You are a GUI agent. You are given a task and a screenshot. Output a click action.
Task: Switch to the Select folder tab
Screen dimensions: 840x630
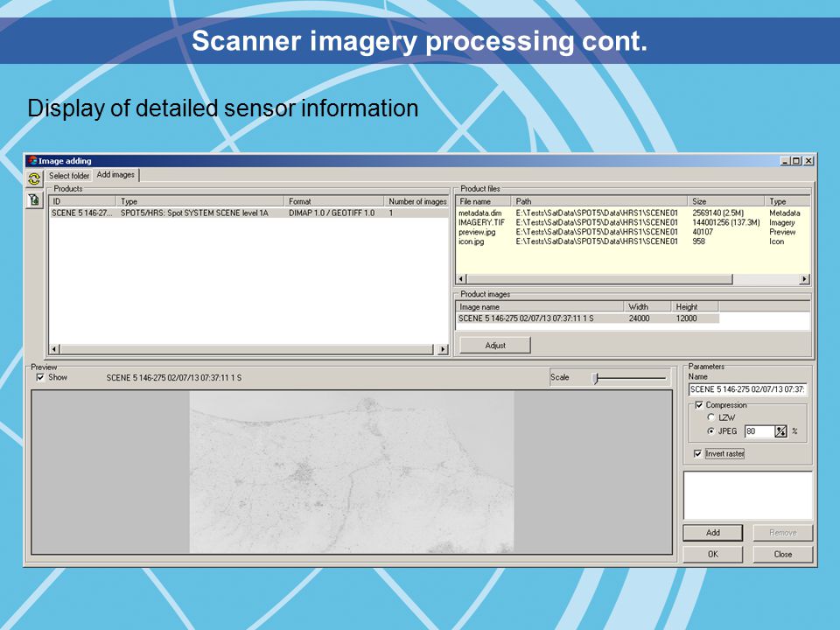pyautogui.click(x=69, y=175)
